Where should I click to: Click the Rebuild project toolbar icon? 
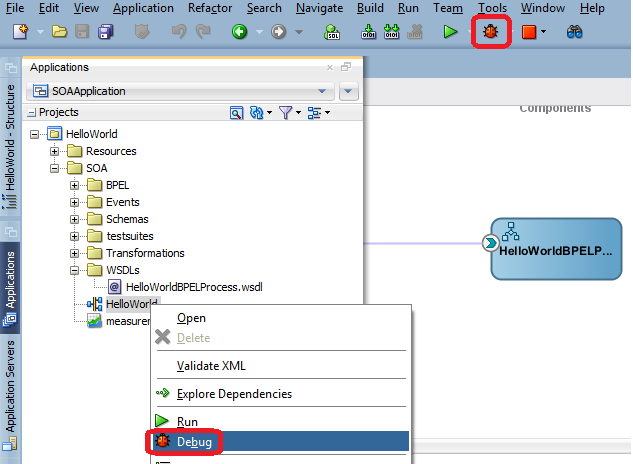pos(392,31)
